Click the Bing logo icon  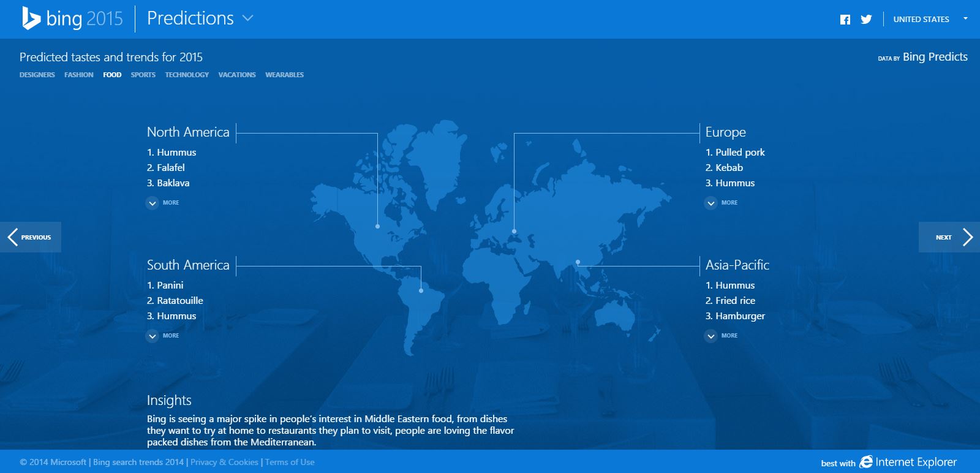[31, 18]
